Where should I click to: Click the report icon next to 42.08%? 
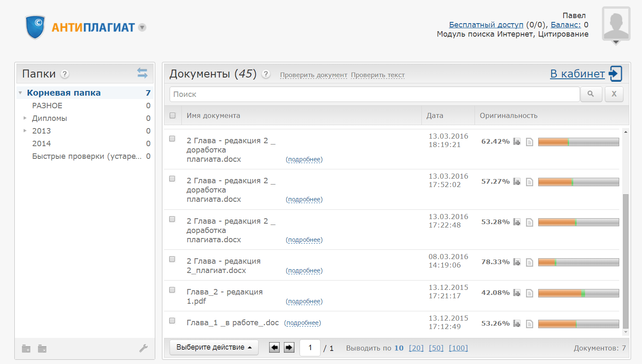517,293
